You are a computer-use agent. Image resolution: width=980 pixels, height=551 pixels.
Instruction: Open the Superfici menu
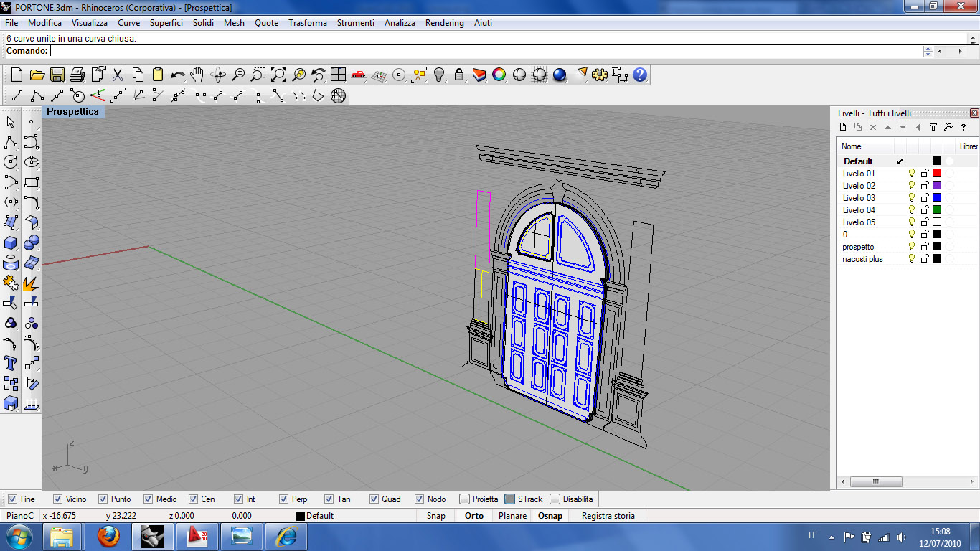coord(166,23)
